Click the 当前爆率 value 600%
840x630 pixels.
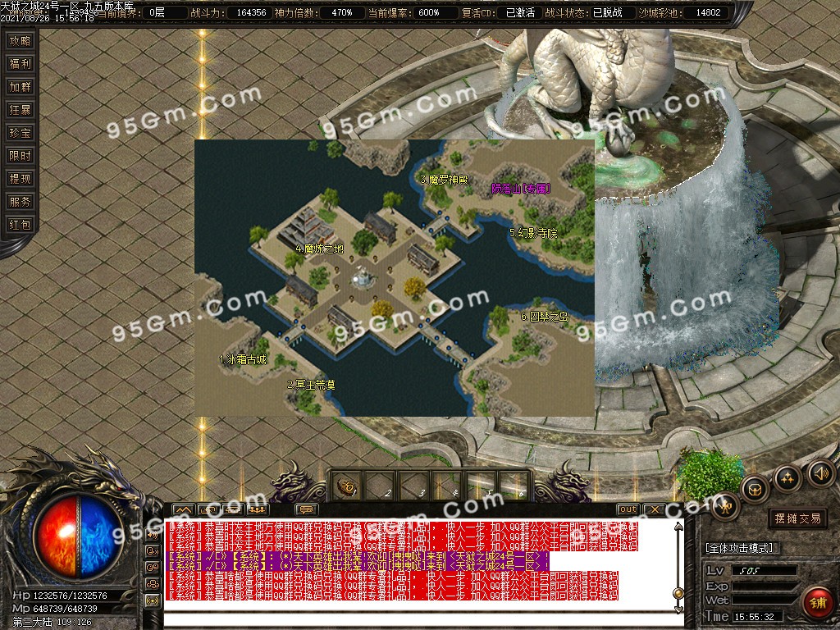(429, 12)
